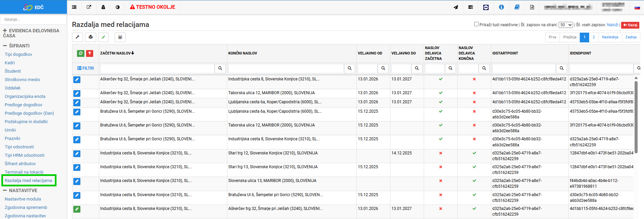Click the red filter funnel icon
The image size is (644, 219).
[89, 53]
